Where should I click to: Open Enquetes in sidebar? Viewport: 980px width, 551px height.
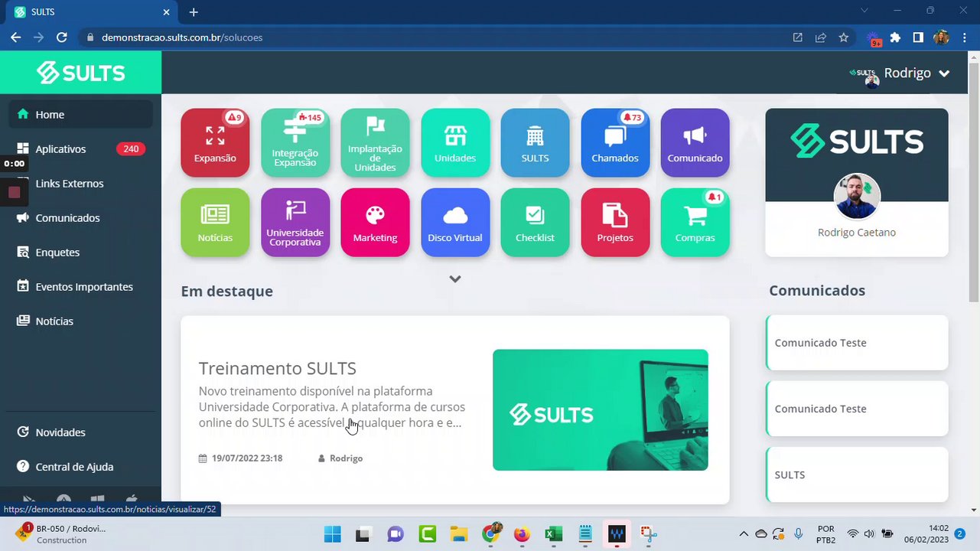pos(81,253)
